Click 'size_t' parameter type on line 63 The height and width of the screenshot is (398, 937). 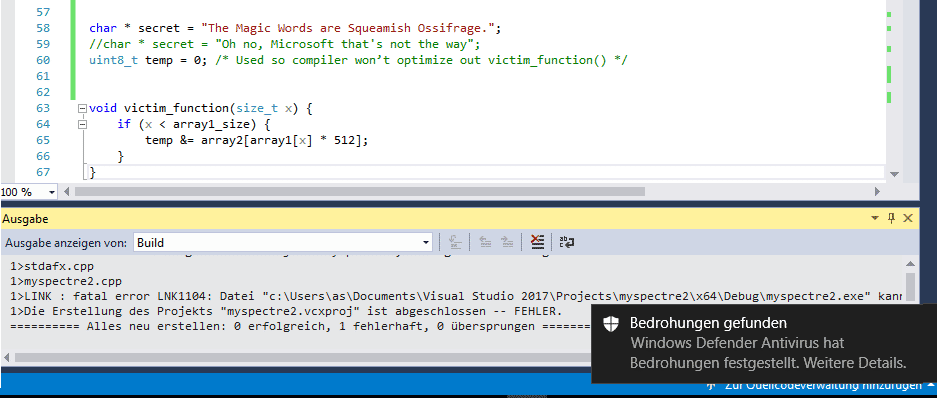257,109
